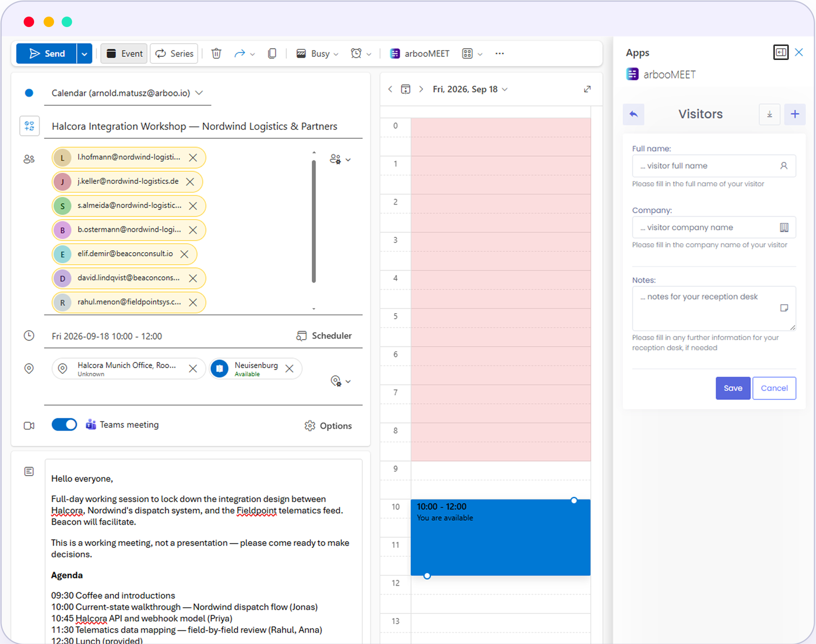816x644 pixels.
Task: Click the Send button
Action: tap(46, 53)
